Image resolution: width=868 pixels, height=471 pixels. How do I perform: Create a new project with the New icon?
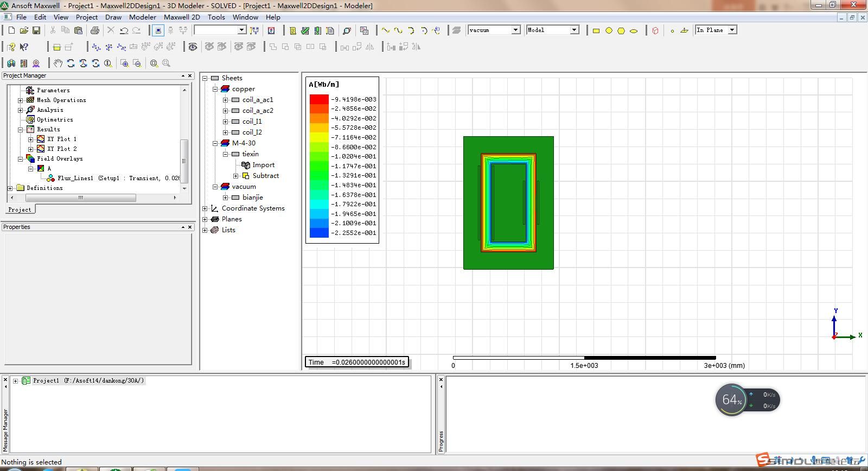pyautogui.click(x=11, y=30)
